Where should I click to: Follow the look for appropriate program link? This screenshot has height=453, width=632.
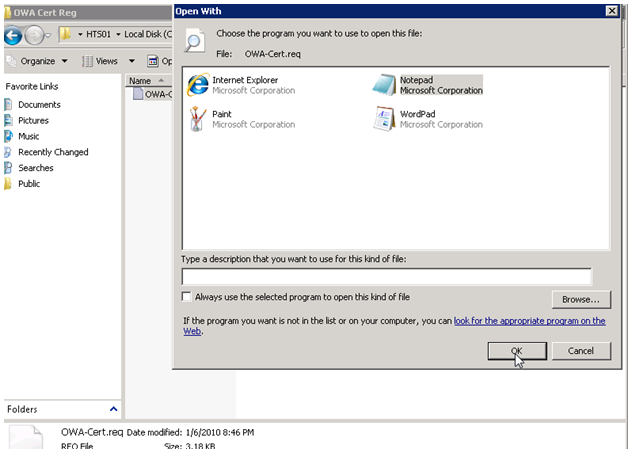coord(529,321)
